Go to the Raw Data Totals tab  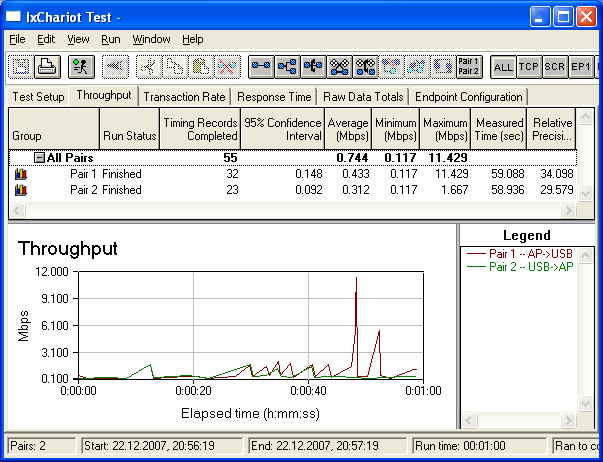pyautogui.click(x=363, y=97)
